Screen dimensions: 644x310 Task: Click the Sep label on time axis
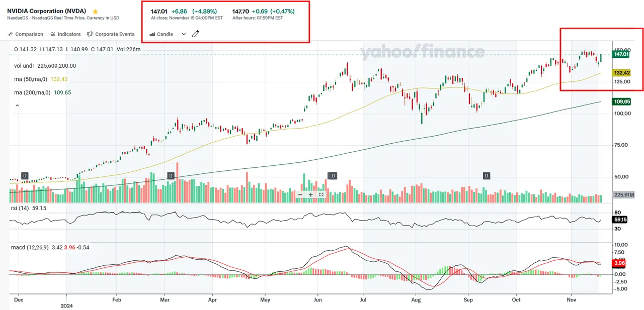click(x=468, y=299)
